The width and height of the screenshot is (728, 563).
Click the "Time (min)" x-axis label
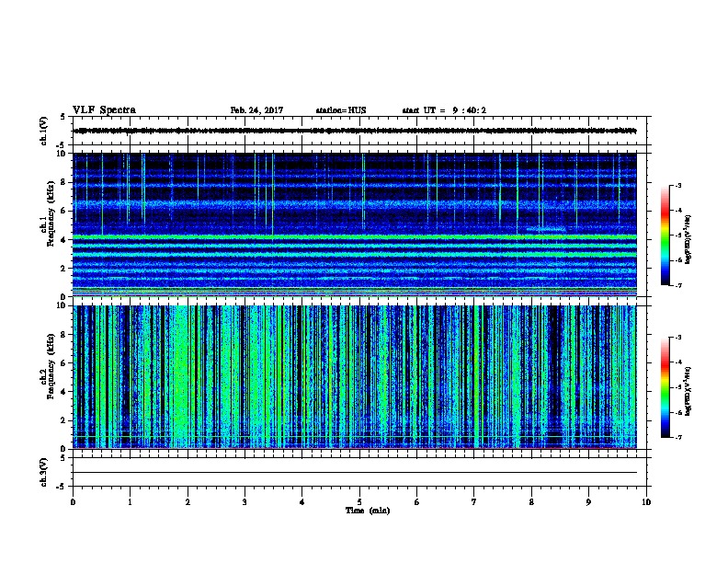coord(368,511)
